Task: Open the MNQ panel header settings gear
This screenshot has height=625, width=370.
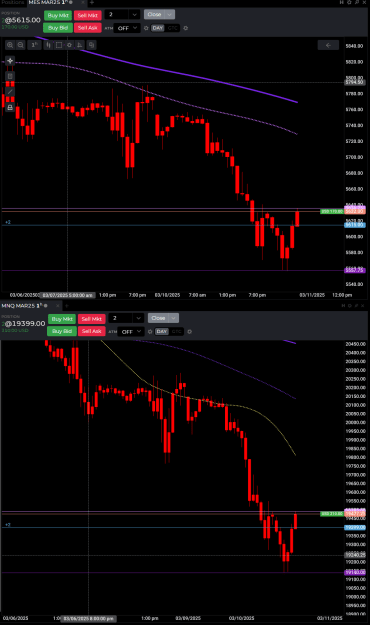Action: coord(350,306)
